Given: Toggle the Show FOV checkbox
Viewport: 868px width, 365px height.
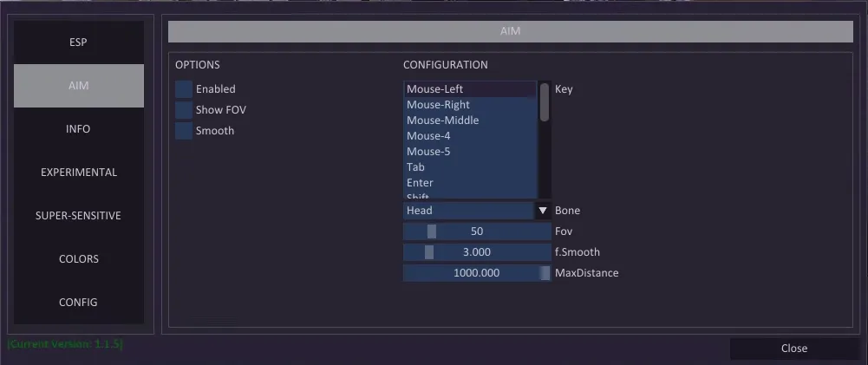Looking at the screenshot, I should pyautogui.click(x=184, y=110).
